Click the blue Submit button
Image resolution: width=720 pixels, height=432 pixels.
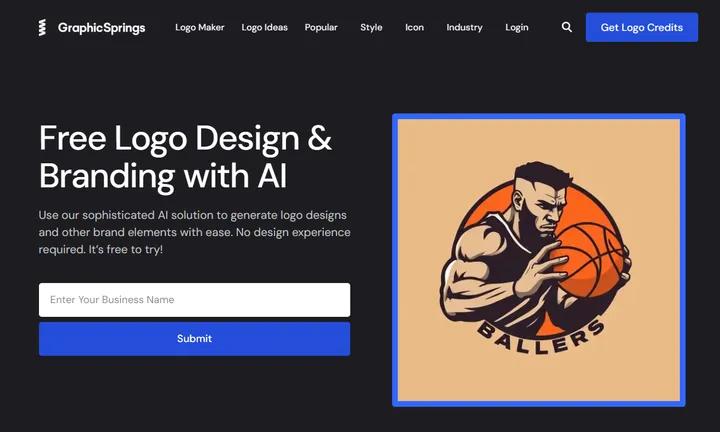[194, 339]
